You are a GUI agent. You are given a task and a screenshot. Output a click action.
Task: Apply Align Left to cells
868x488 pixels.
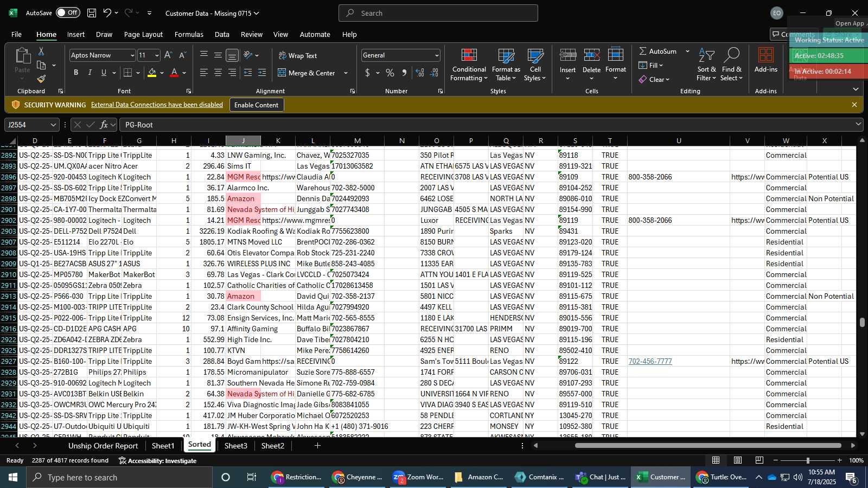coord(204,73)
